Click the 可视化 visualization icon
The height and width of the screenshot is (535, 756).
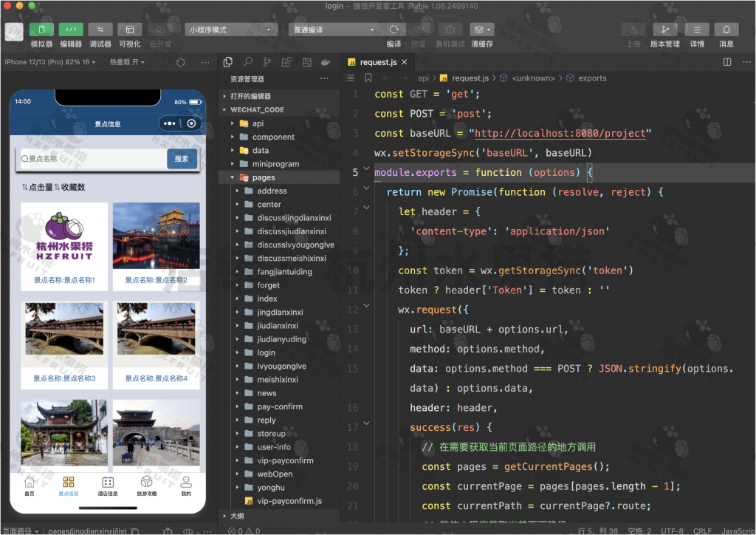pos(130,30)
